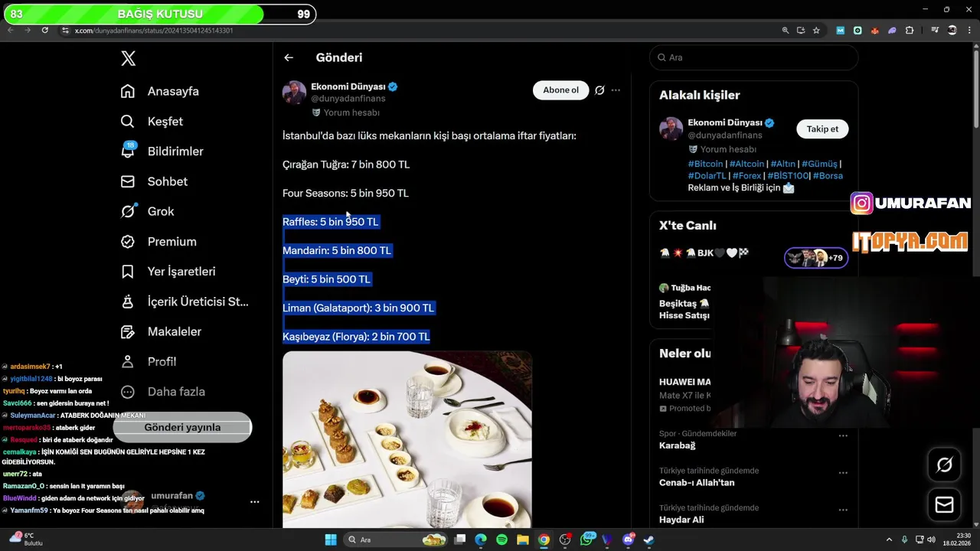
Task: Click browser address bar URL
Action: click(154, 31)
